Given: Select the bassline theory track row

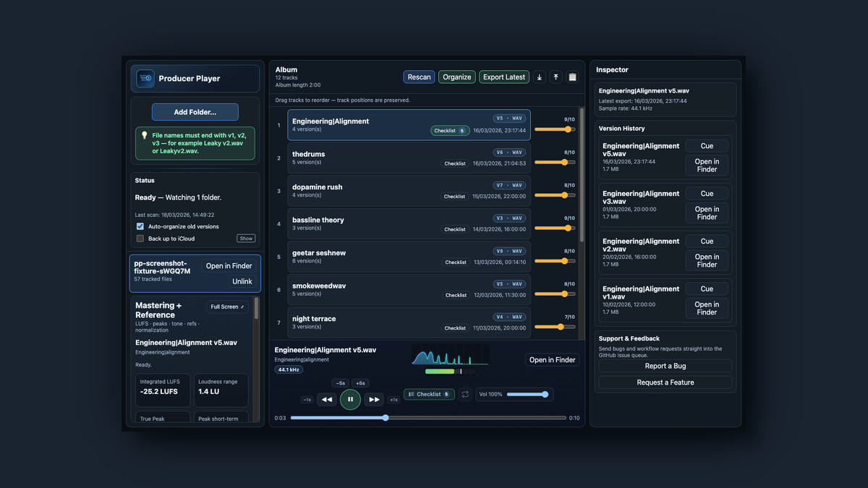Looking at the screenshot, I should (362, 223).
